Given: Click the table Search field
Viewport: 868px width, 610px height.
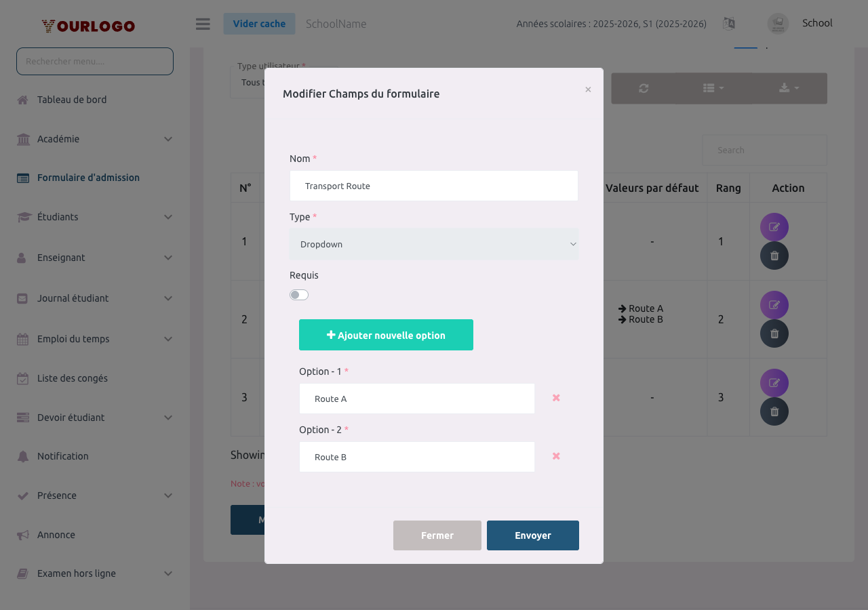Looking at the screenshot, I should [764, 150].
